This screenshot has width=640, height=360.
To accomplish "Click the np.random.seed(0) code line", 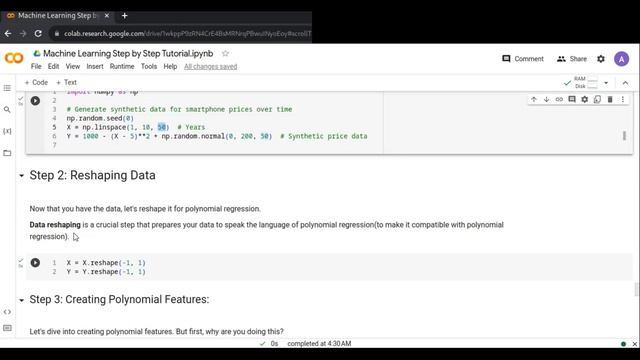I will tap(100, 118).
